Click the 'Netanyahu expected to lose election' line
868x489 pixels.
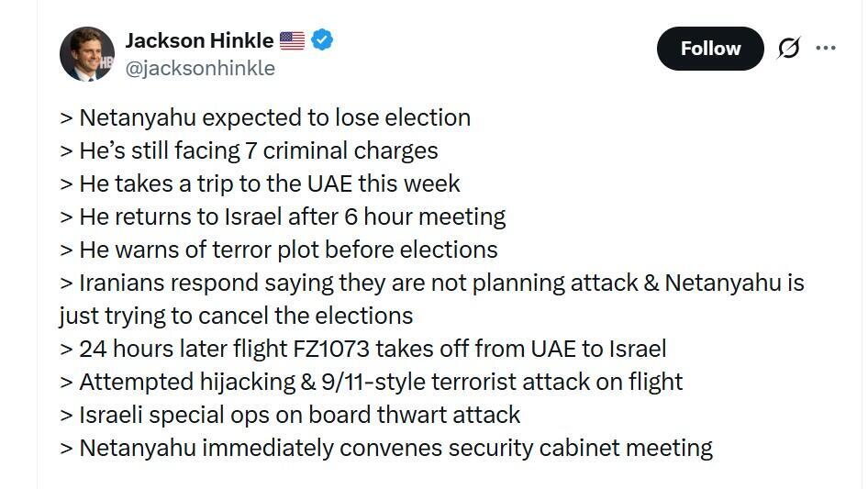click(265, 118)
